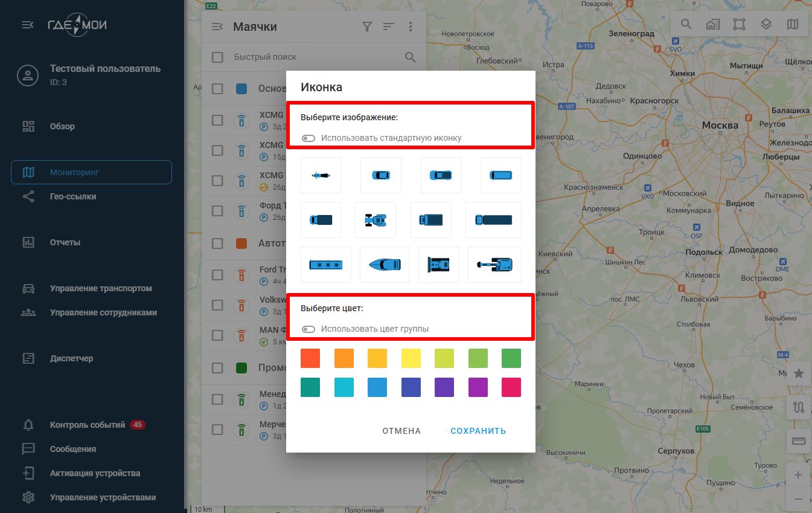Click the ruler measurement tool icon
The width and height of the screenshot is (812, 513).
(799, 441)
